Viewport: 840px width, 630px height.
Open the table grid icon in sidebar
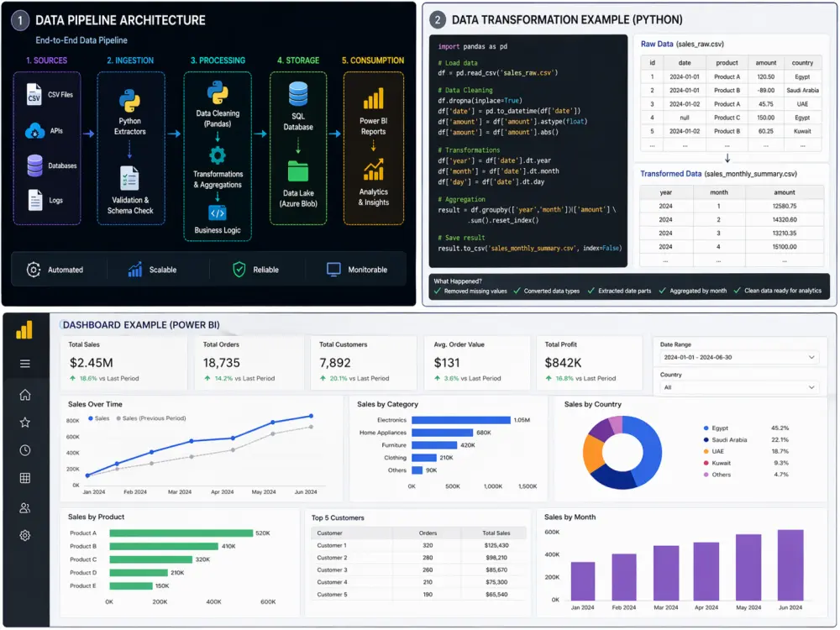click(24, 478)
